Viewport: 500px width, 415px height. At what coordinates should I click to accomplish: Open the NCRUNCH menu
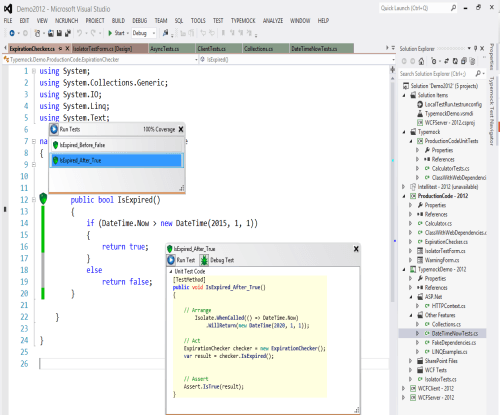(x=66, y=21)
